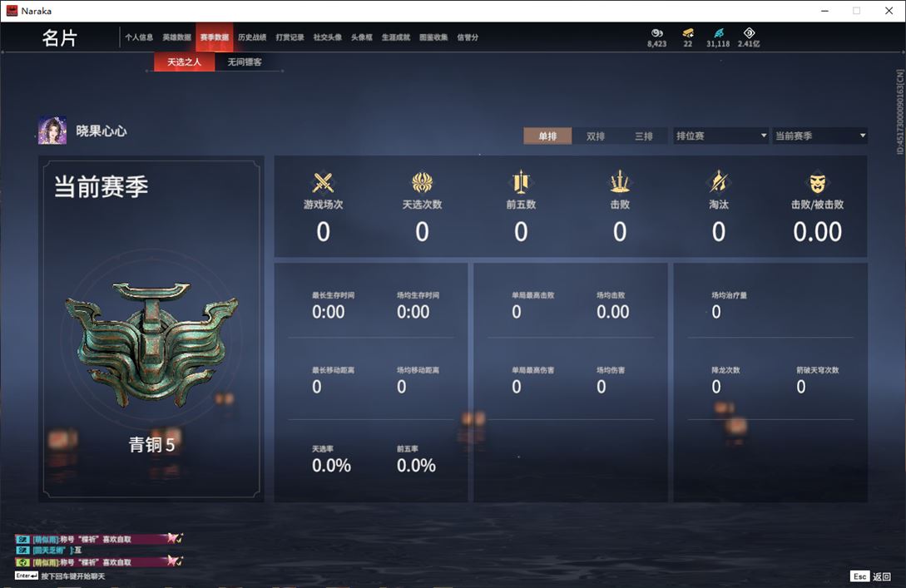This screenshot has height=588, width=906.
Task: Click the green world channel chat icon
Action: tap(22, 562)
